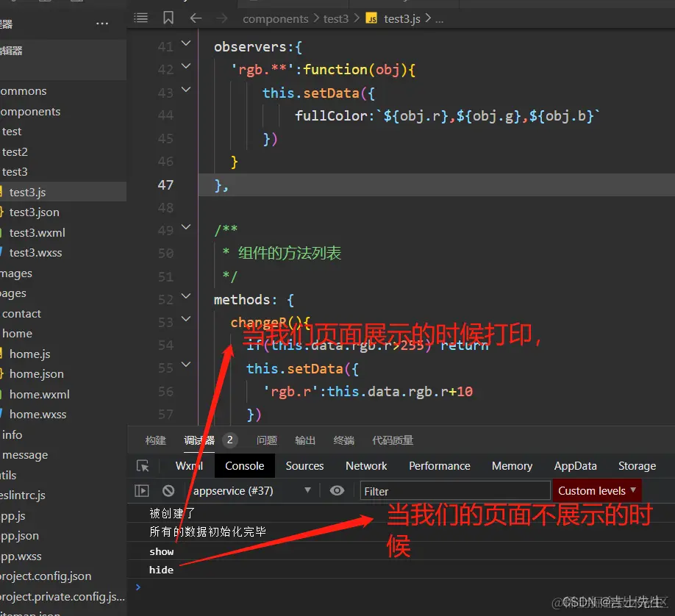Viewport: 675px width, 616px height.
Task: Open project.config.json file
Action: 63,576
